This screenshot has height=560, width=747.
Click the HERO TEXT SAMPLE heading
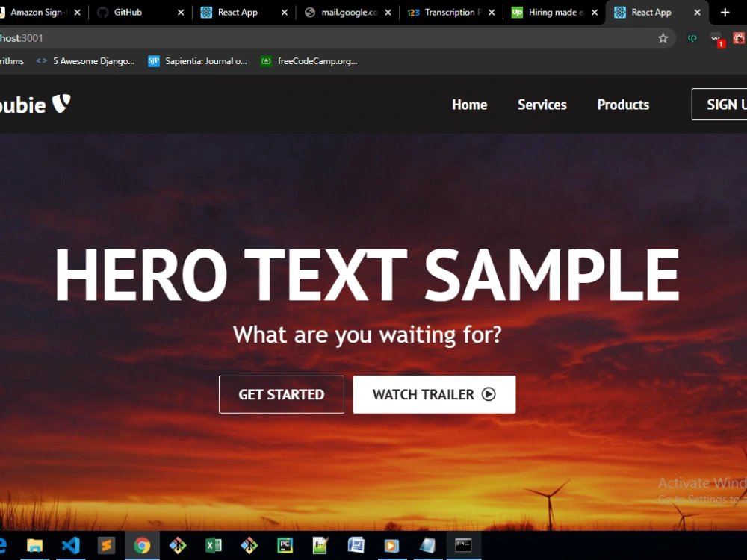click(367, 276)
